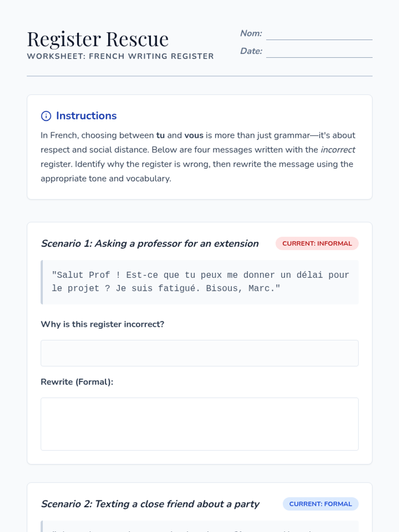Click the 'CURRENT: INFORMAL' badge

(x=317, y=243)
